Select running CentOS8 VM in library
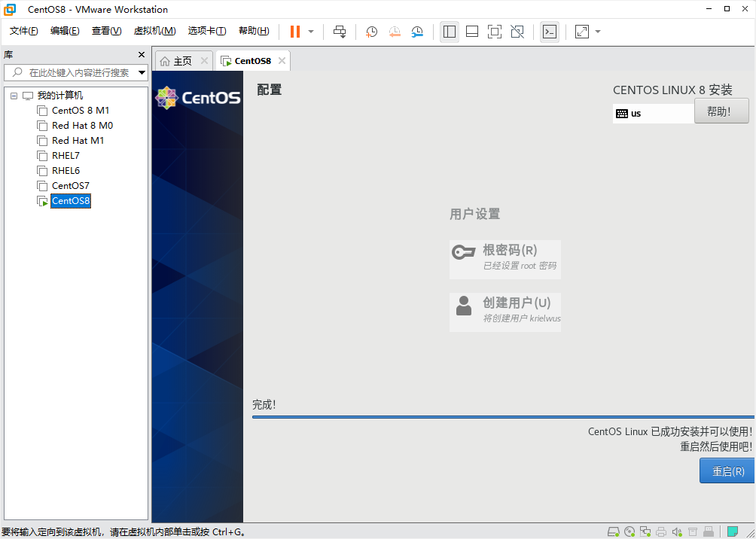This screenshot has width=756, height=539. coord(71,201)
